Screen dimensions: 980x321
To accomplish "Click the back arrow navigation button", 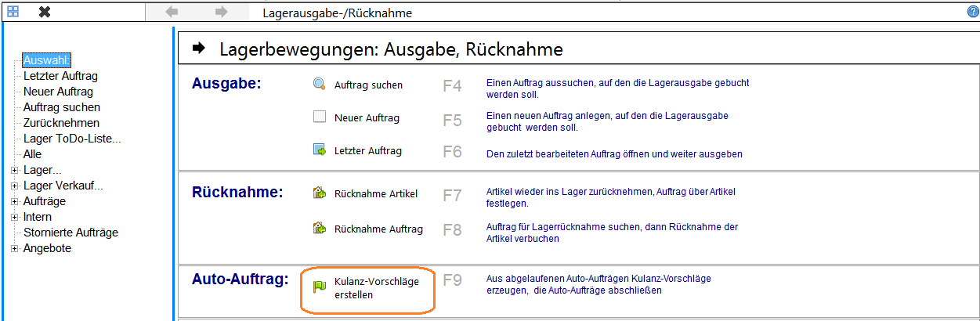I will click(x=172, y=12).
